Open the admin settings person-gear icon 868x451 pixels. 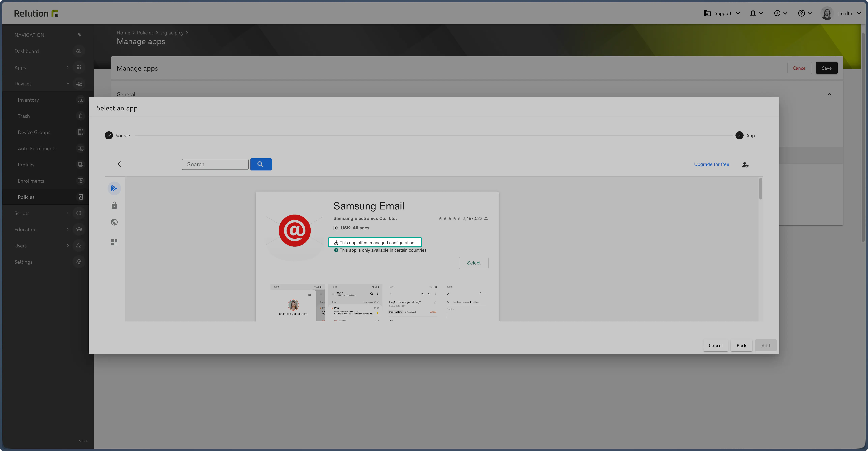[745, 165]
